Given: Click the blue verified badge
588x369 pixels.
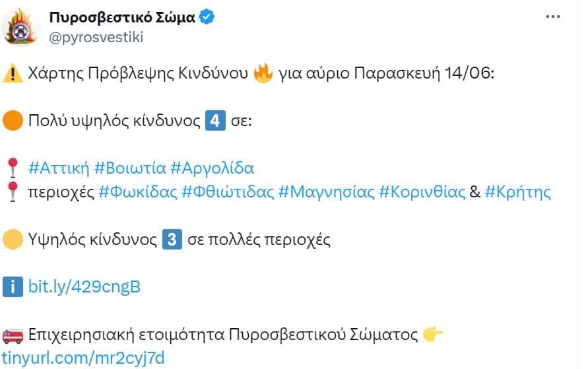Looking at the screenshot, I should point(207,17).
